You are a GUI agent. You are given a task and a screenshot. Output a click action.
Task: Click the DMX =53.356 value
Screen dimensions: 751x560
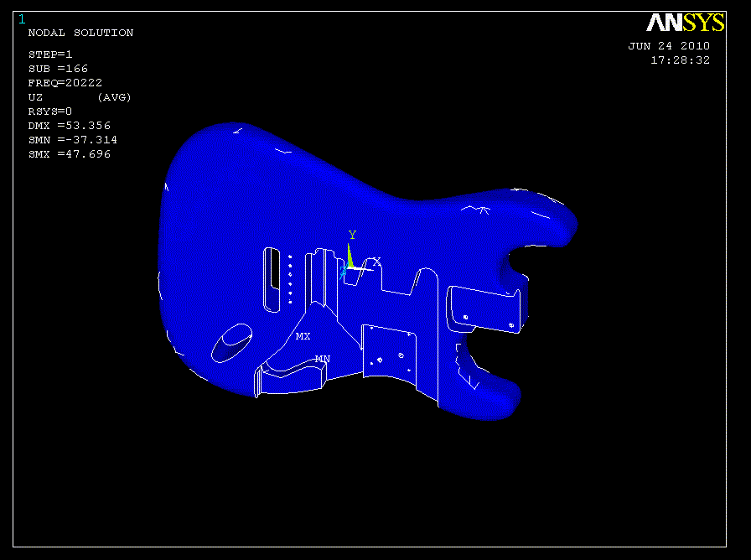pos(70,126)
